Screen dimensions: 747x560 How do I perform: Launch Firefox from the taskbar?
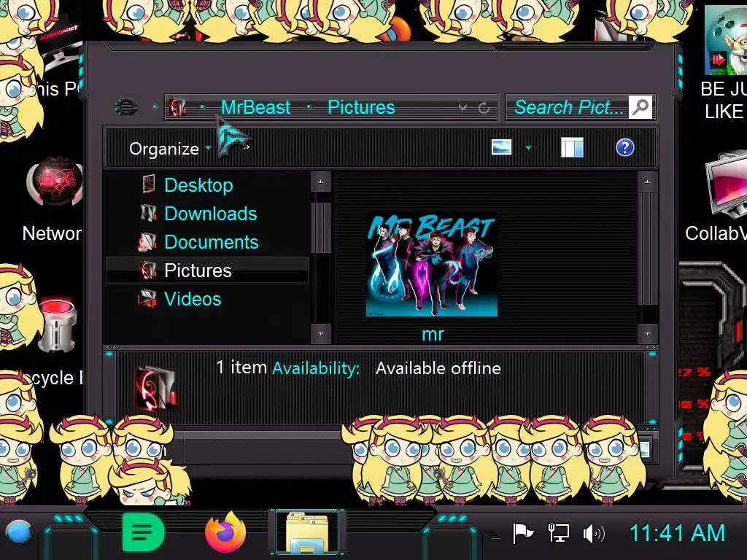pos(225,532)
